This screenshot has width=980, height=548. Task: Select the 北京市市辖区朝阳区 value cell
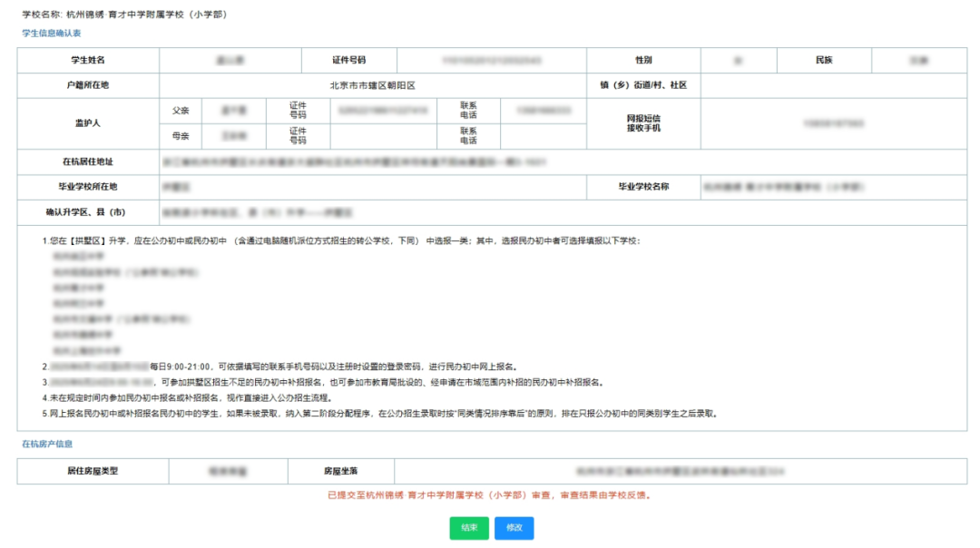point(373,85)
